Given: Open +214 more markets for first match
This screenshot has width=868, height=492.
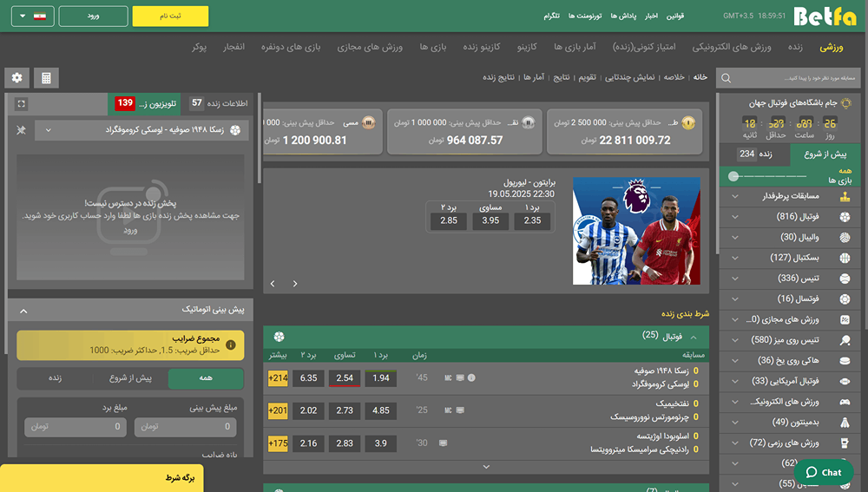Looking at the screenshot, I should coord(278,378).
